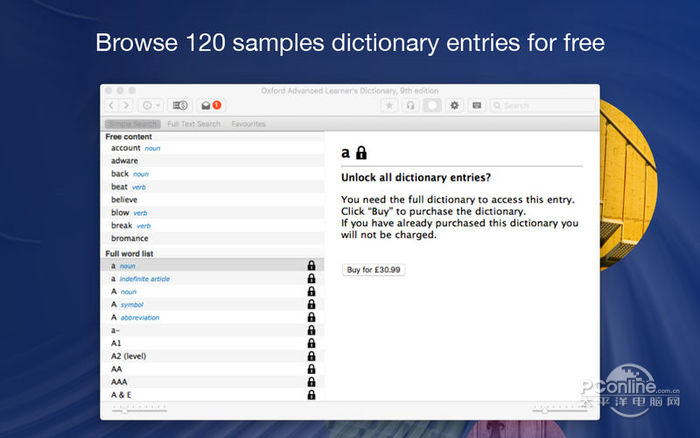The height and width of the screenshot is (438, 700).
Task: Select 'A noun' capital entry
Action: [212, 292]
